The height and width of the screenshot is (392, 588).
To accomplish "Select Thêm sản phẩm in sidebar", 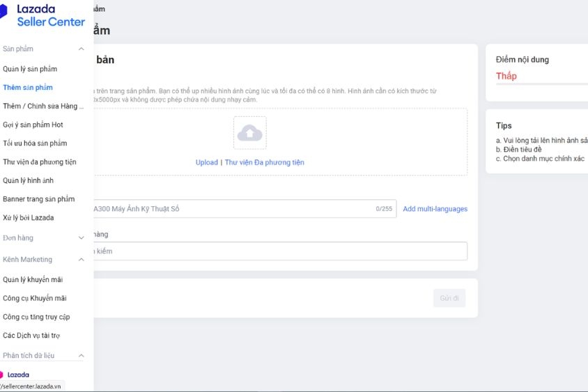I will 28,88.
